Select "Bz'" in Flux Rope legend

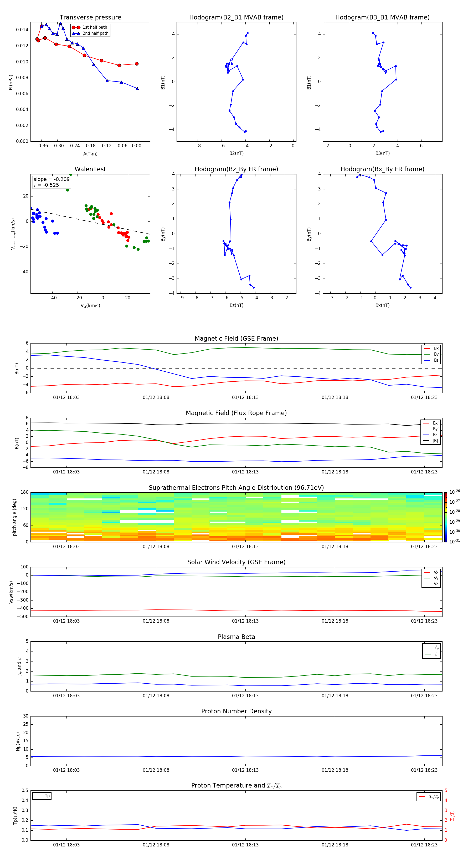pos(431,435)
